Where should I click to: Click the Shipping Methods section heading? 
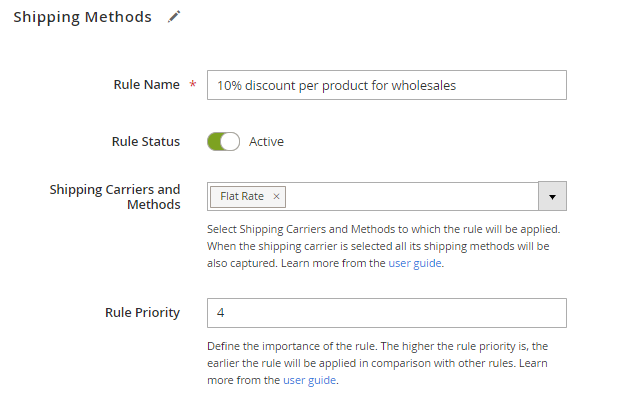click(x=82, y=17)
